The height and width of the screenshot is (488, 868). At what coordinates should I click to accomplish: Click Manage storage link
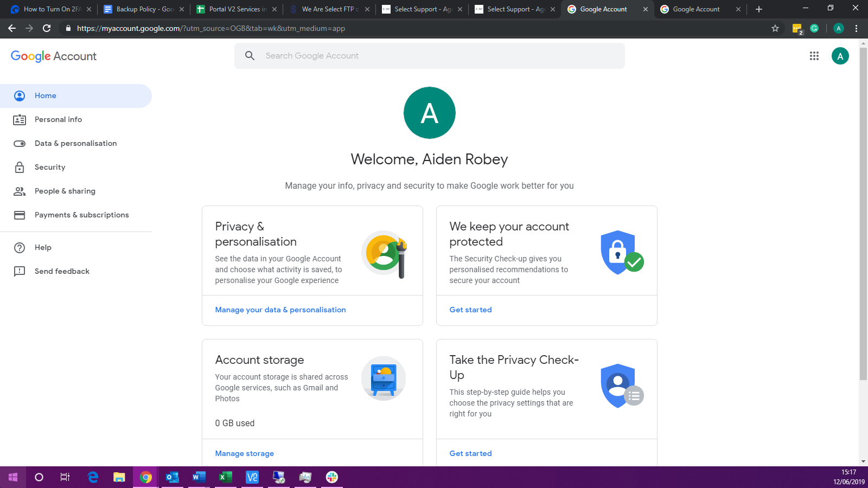245,454
